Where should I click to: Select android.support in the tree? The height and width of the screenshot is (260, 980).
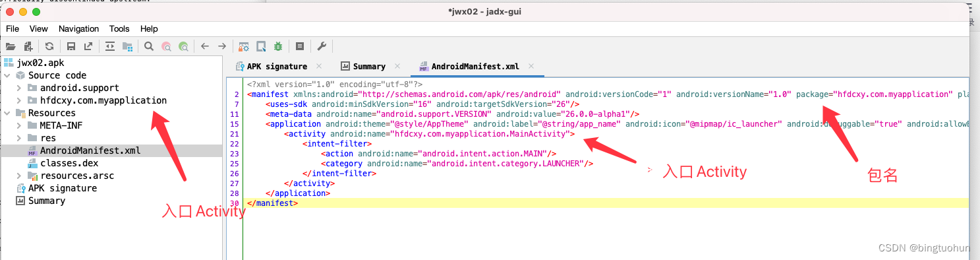click(79, 88)
